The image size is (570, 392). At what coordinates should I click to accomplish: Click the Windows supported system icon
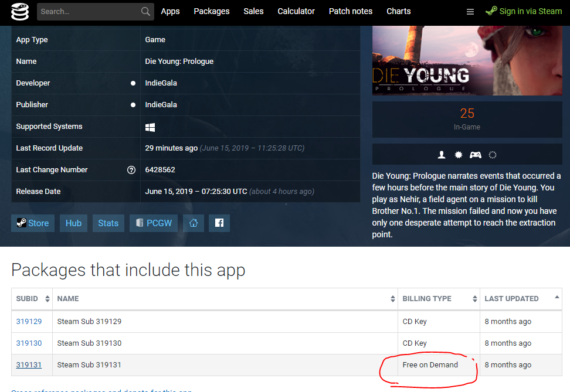[150, 127]
